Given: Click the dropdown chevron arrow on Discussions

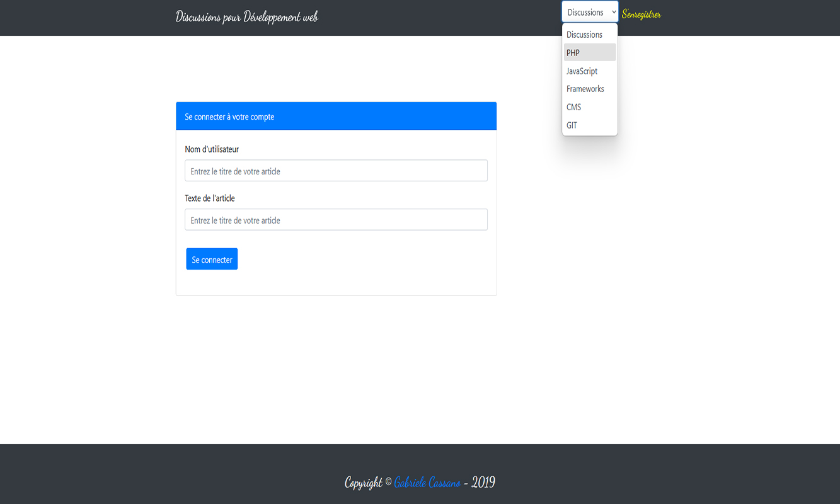Looking at the screenshot, I should 614,11.
